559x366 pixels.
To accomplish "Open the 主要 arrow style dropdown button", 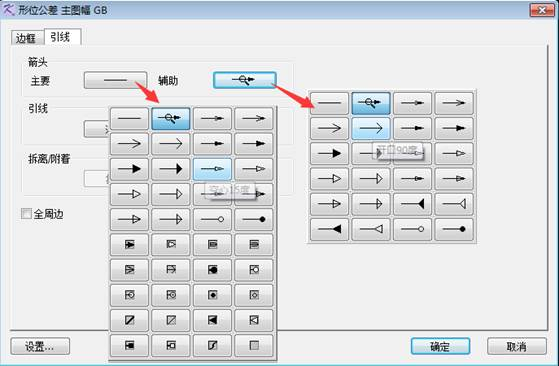I will (115, 80).
